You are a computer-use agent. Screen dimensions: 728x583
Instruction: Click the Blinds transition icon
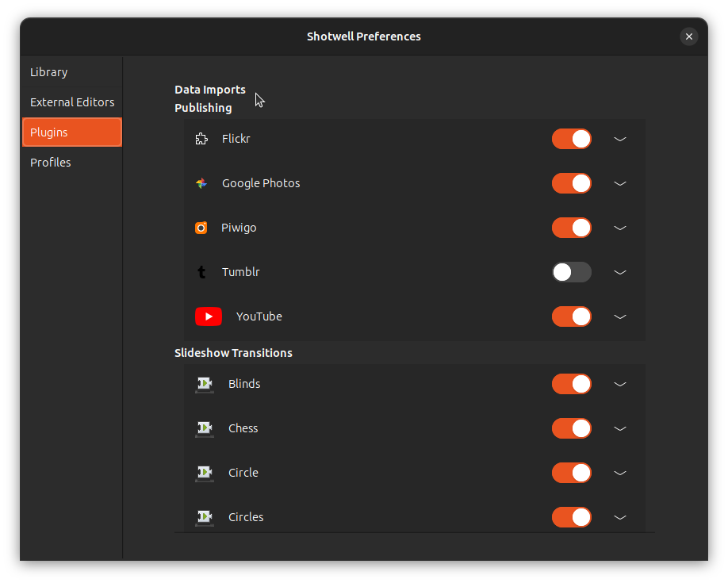205,384
